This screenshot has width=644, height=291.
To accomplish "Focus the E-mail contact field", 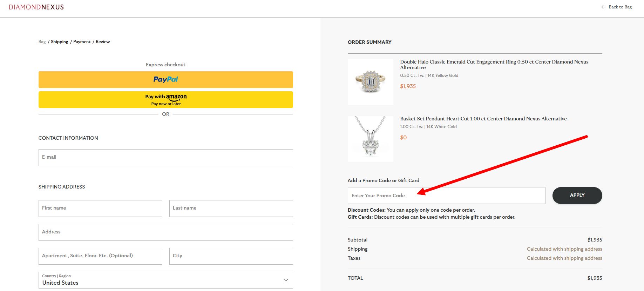I will [x=165, y=157].
